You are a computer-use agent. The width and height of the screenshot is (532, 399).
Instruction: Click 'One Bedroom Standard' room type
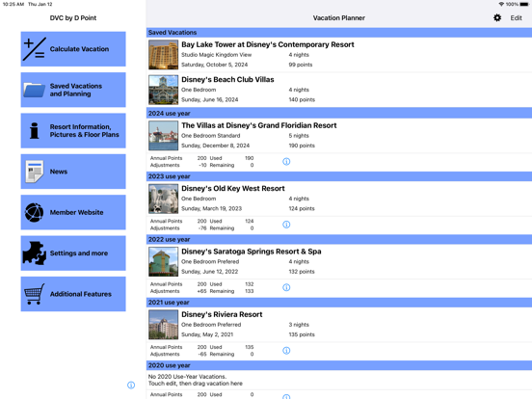click(x=210, y=136)
